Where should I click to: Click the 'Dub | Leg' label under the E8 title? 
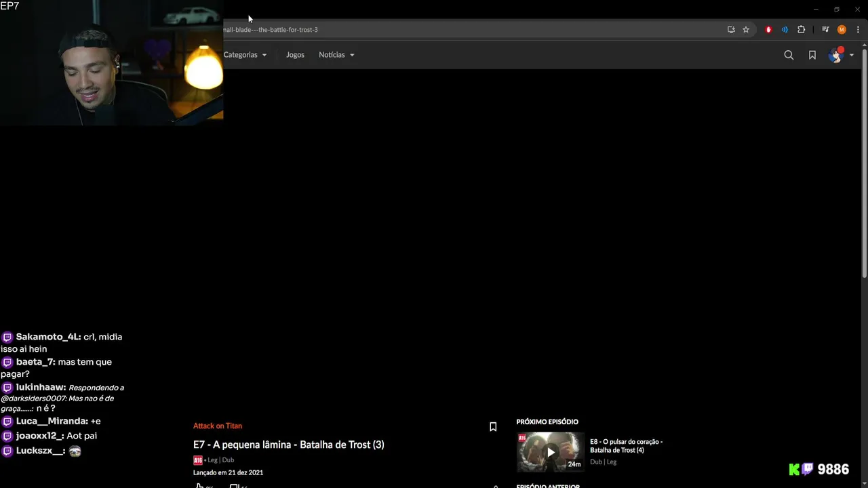coord(603,462)
